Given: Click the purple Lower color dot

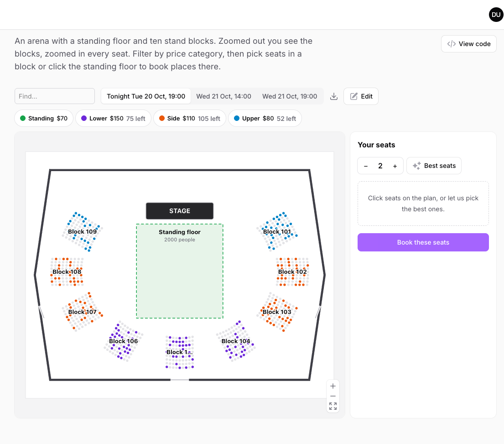Looking at the screenshot, I should tap(84, 118).
